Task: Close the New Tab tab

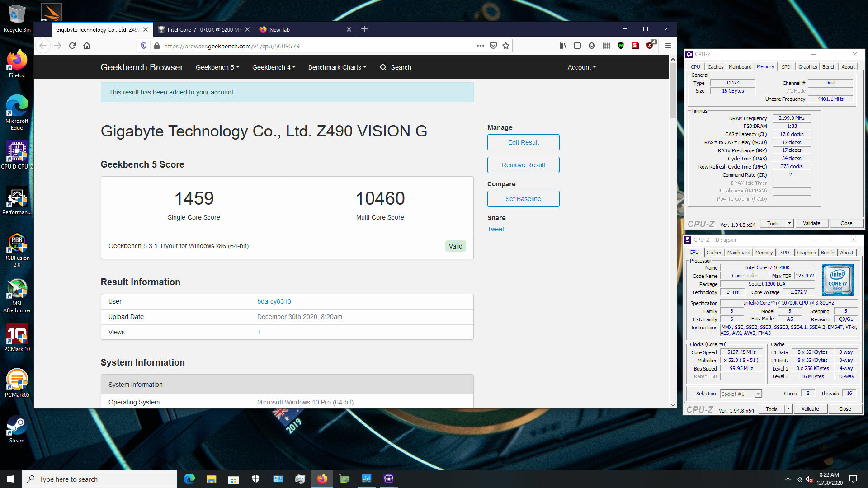Action: pos(349,29)
